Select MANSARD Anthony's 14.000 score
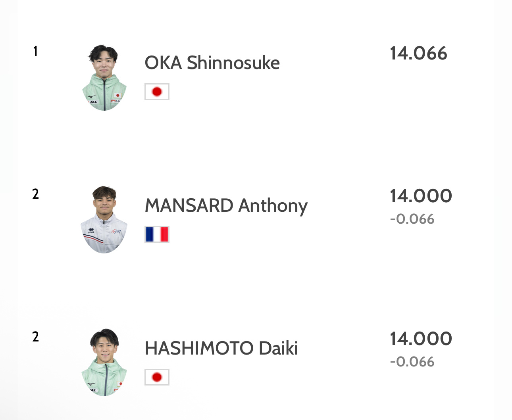512x420 pixels. pos(421,196)
